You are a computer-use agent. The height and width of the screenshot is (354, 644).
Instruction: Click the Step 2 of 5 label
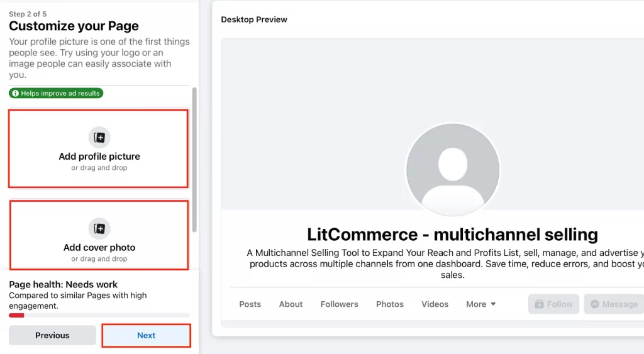(28, 14)
